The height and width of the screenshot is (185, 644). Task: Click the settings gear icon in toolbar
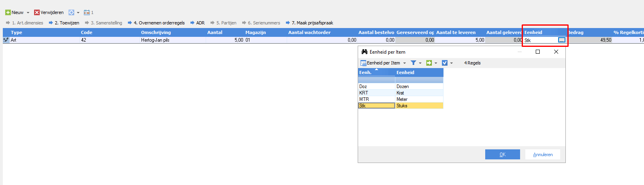coord(71,12)
